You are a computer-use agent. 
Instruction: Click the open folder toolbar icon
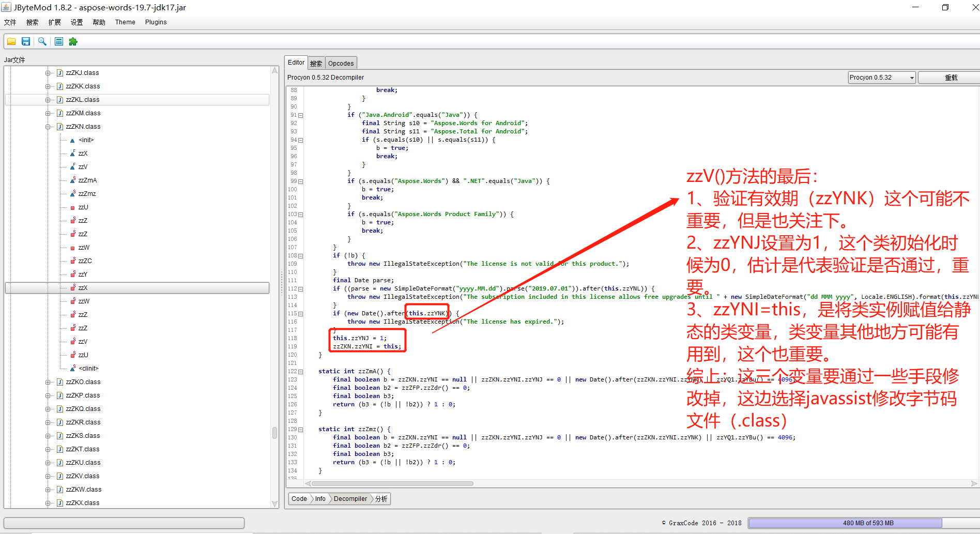click(x=11, y=42)
